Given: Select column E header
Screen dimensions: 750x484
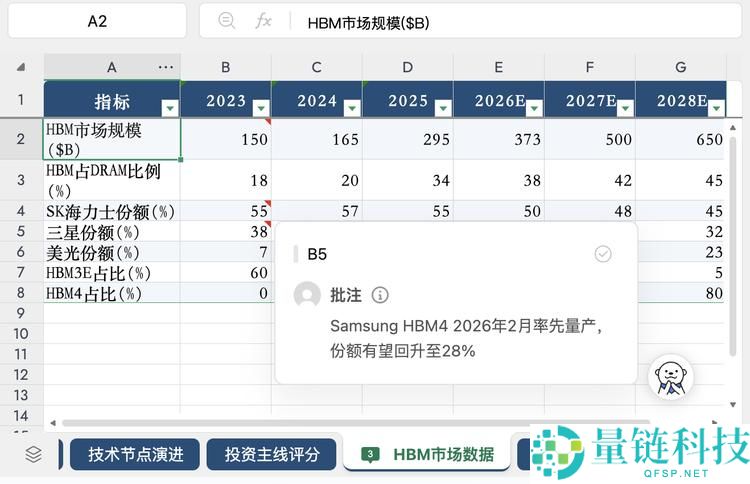Looking at the screenshot, I should coord(498,67).
